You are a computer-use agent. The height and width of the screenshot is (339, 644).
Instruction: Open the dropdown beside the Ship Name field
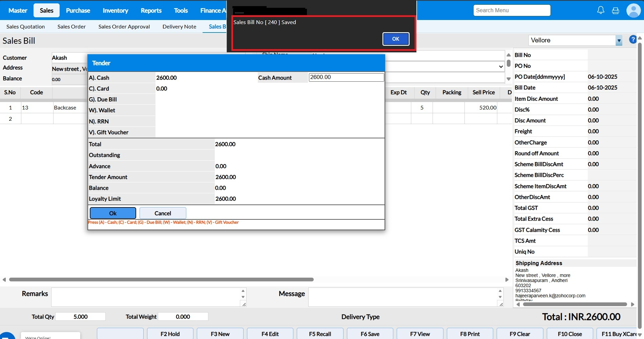[501, 66]
